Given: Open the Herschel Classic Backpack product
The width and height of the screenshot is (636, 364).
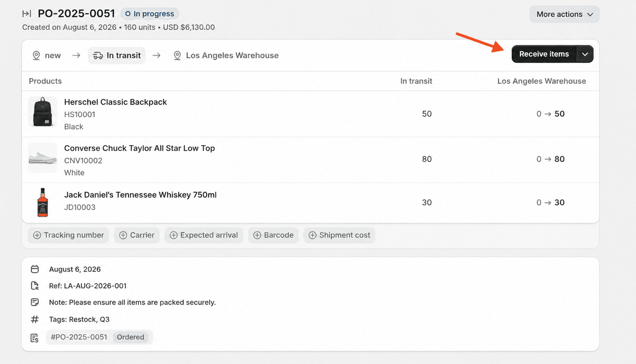Looking at the screenshot, I should 115,102.
